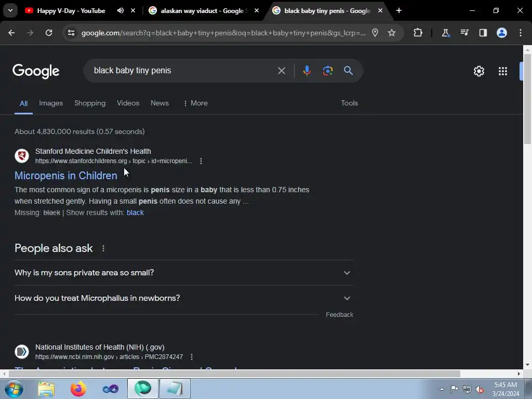This screenshot has width=532, height=399.
Task: Switch to News results
Action: pyautogui.click(x=159, y=103)
